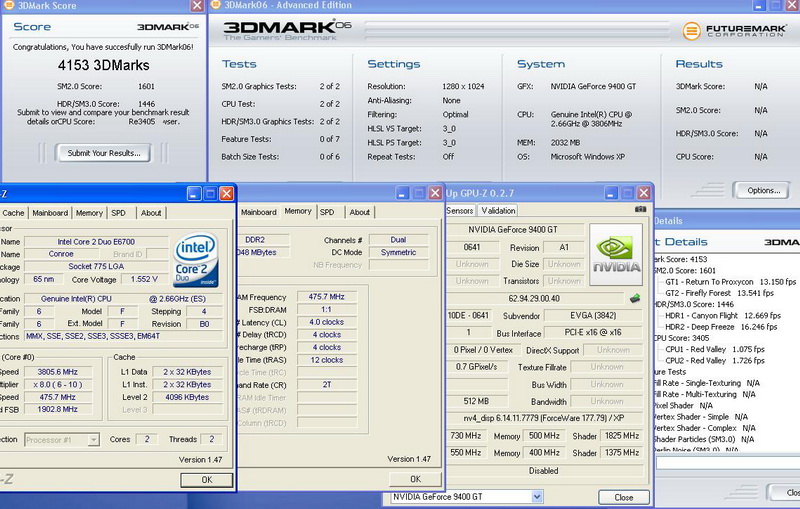Click the Conroe code name field

(x=61, y=254)
